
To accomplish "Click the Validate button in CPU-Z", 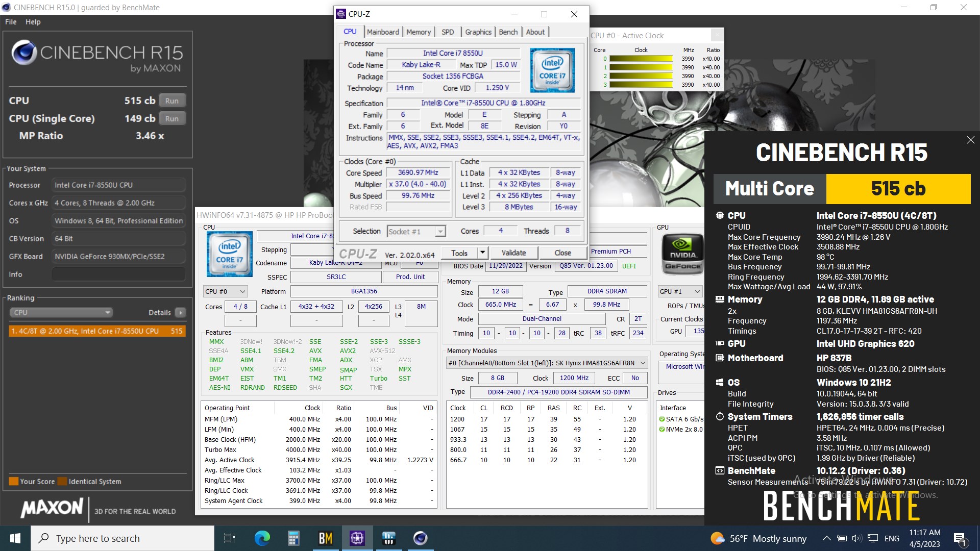I will point(513,253).
